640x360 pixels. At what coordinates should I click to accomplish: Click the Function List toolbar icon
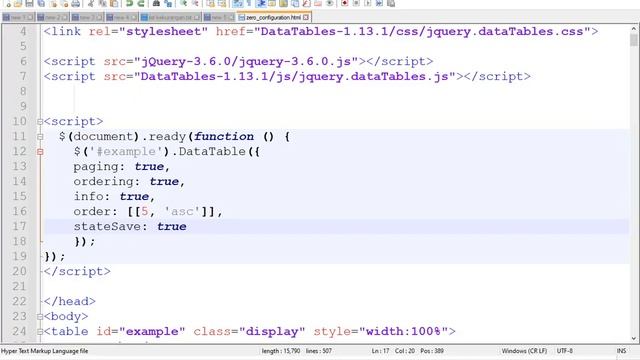point(306,4)
